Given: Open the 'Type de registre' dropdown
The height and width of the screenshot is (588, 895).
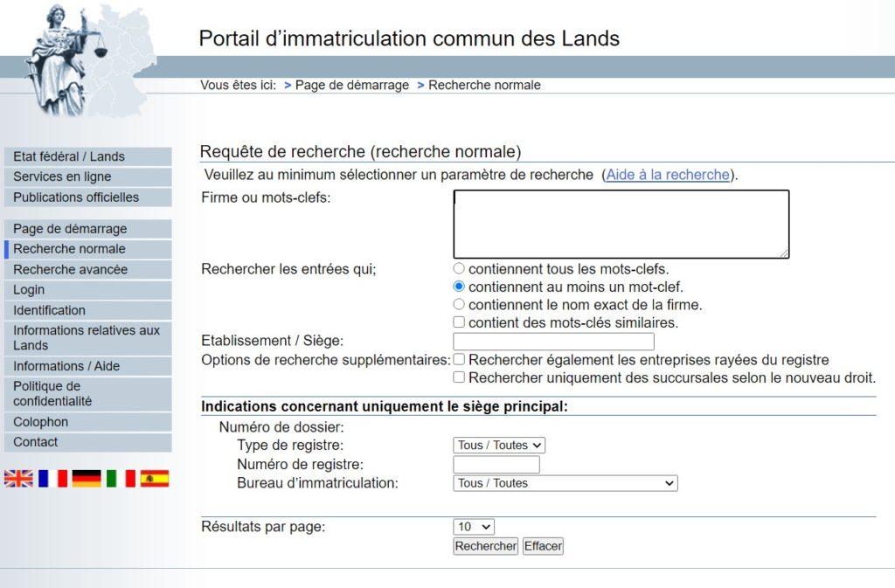Looking at the screenshot, I should [x=499, y=446].
